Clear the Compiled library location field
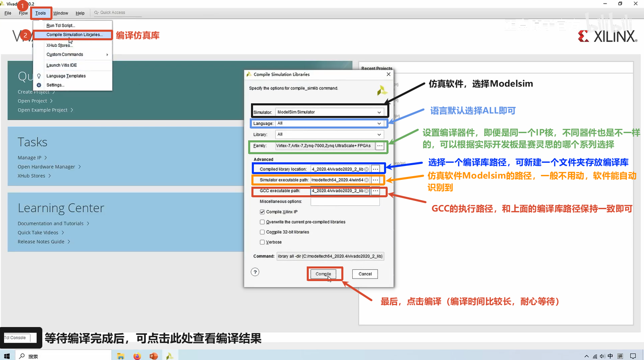The image size is (644, 360). (x=367, y=169)
